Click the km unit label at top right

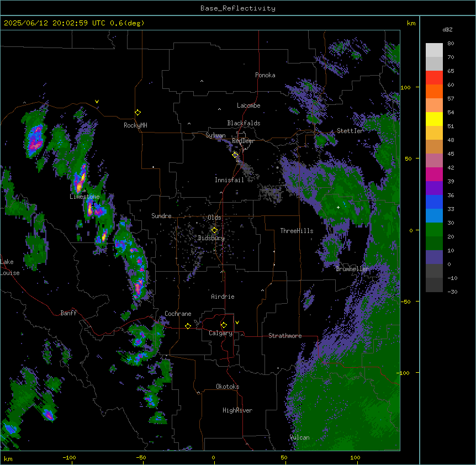point(411,23)
